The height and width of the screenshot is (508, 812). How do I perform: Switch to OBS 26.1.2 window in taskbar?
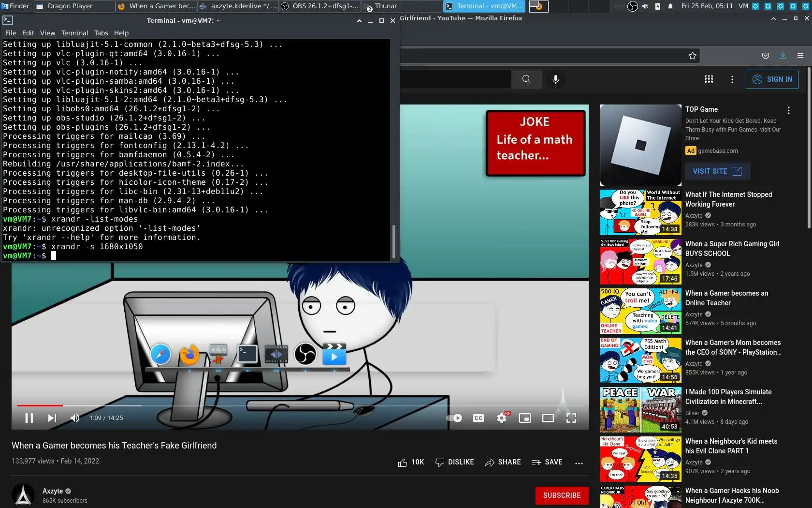pos(320,6)
